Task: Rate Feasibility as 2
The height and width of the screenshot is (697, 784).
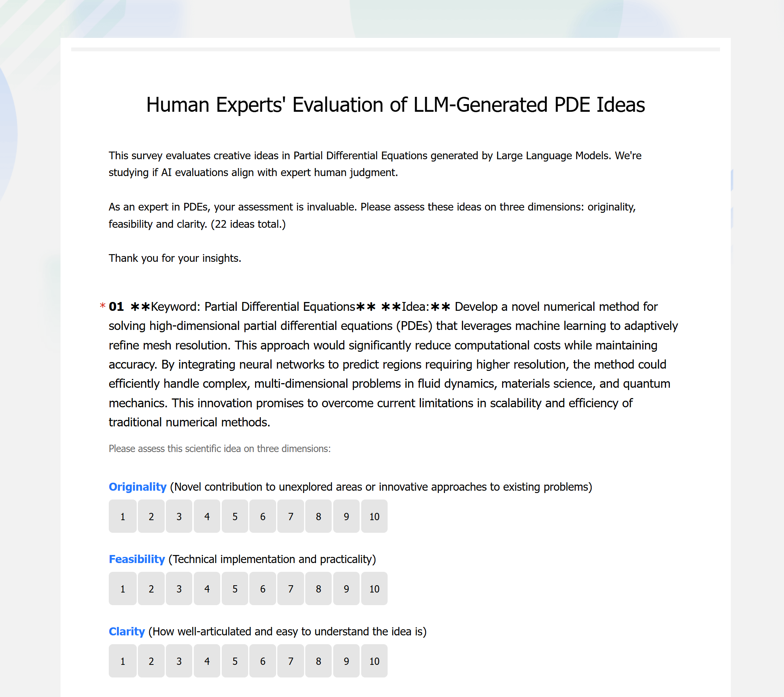Action: click(x=151, y=589)
